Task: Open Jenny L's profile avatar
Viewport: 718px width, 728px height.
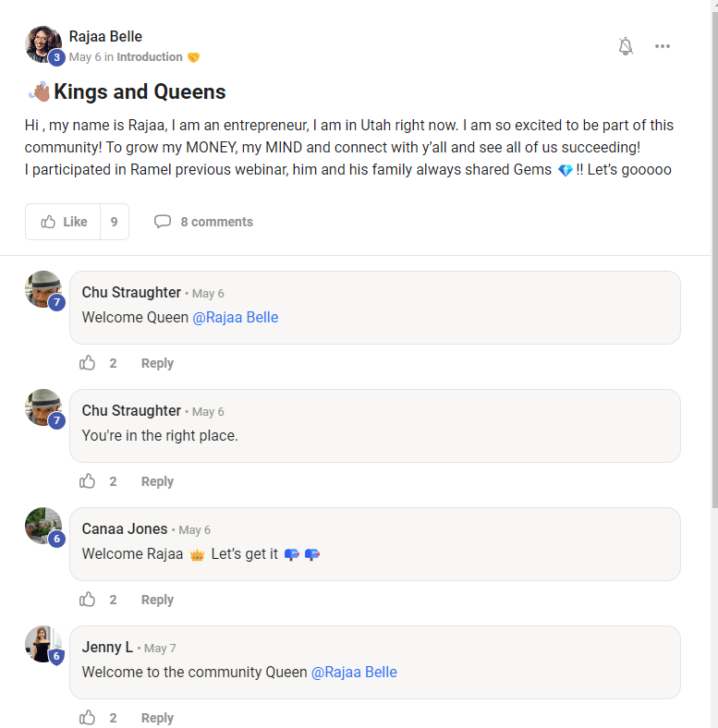Action: point(43,644)
